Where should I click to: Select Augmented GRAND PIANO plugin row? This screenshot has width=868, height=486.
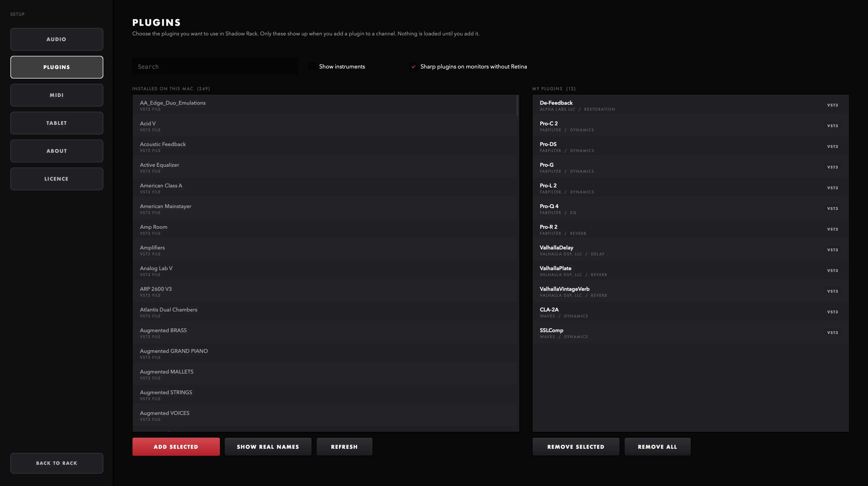coord(324,354)
